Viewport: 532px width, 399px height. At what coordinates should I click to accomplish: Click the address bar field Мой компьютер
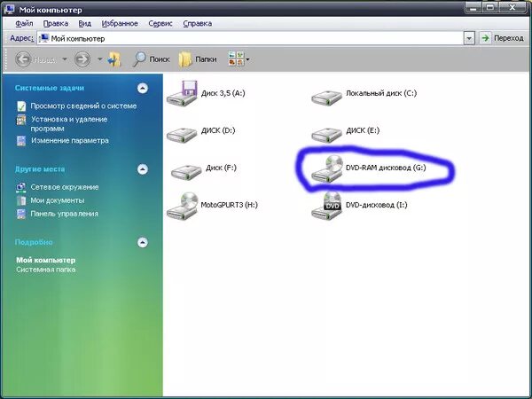click(250, 38)
